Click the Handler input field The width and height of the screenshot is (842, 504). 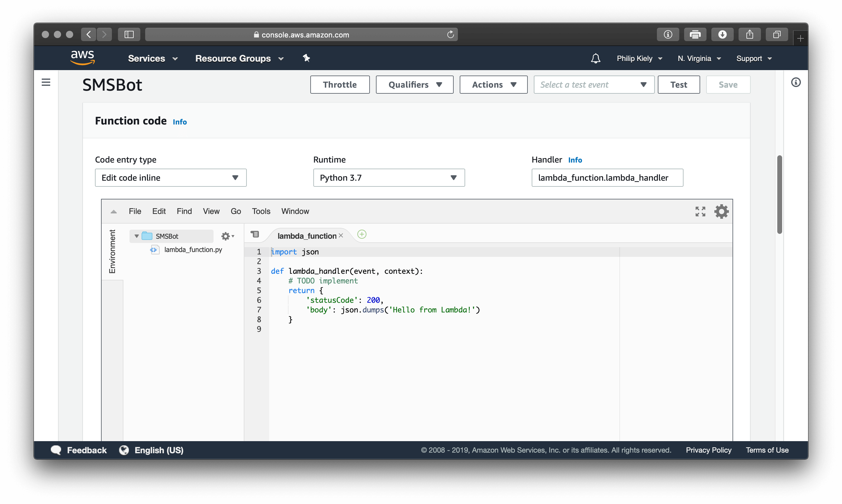coord(607,178)
